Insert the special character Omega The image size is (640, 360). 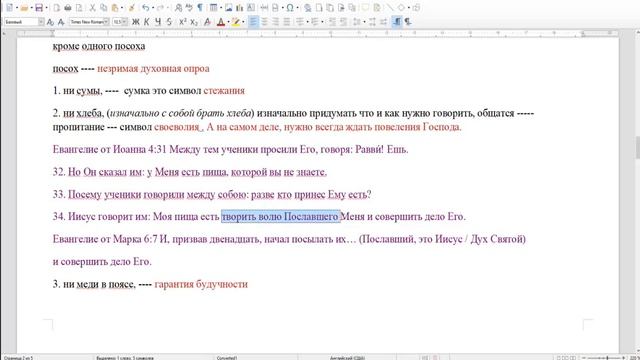coord(290,8)
